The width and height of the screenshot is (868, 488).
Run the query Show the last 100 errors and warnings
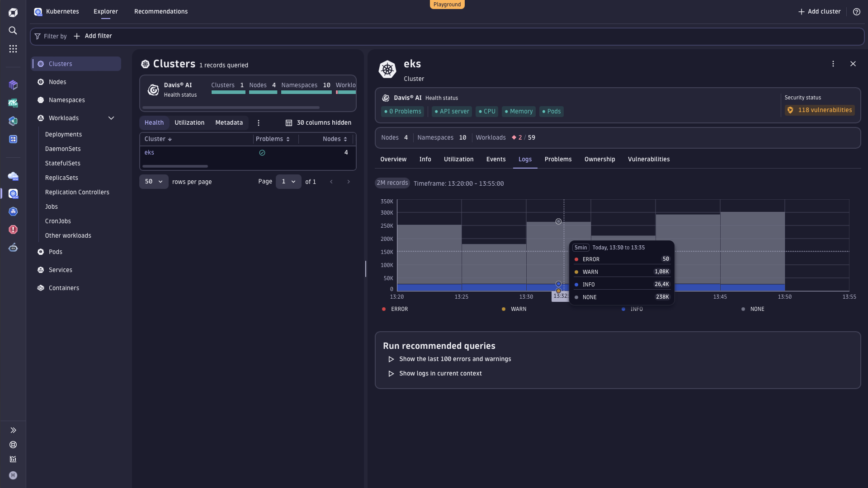[x=455, y=359]
